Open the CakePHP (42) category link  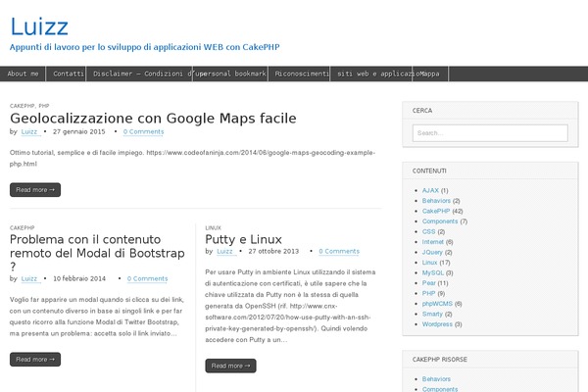(x=436, y=212)
